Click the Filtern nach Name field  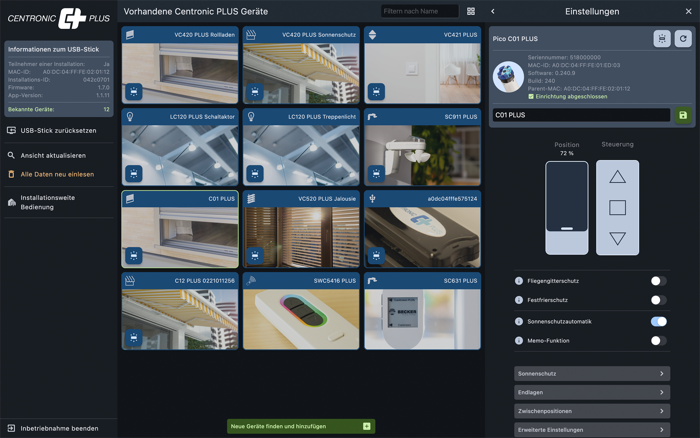coord(420,11)
